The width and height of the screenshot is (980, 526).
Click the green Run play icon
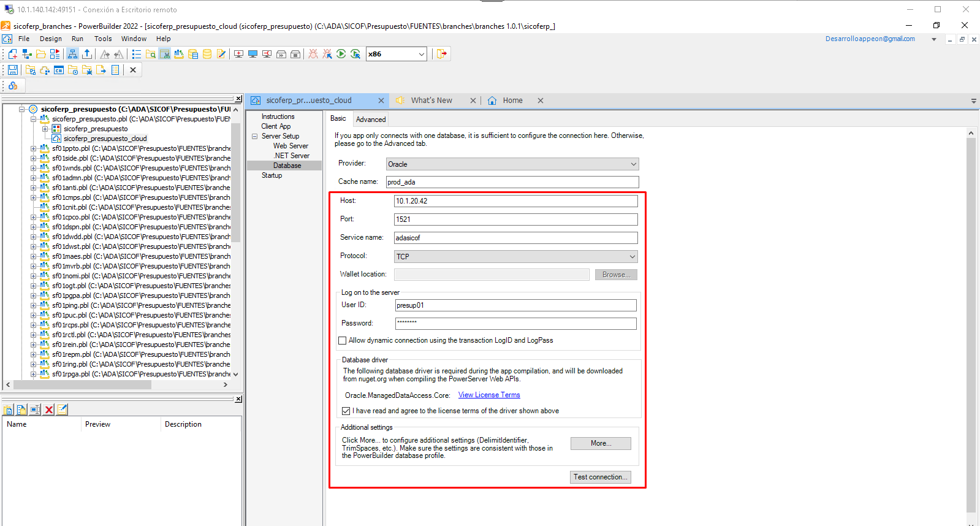point(341,54)
